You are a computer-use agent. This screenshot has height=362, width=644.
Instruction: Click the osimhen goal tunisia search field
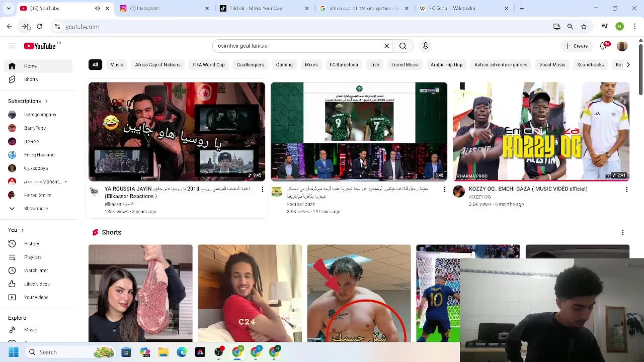click(299, 46)
